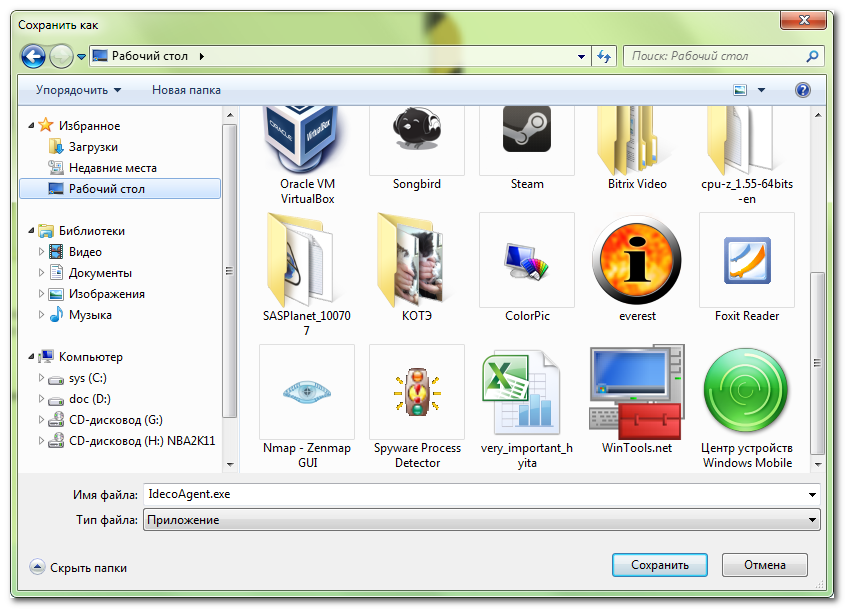845x609 pixels.
Task: Expand the doc (D:) drive node
Action: (x=41, y=399)
